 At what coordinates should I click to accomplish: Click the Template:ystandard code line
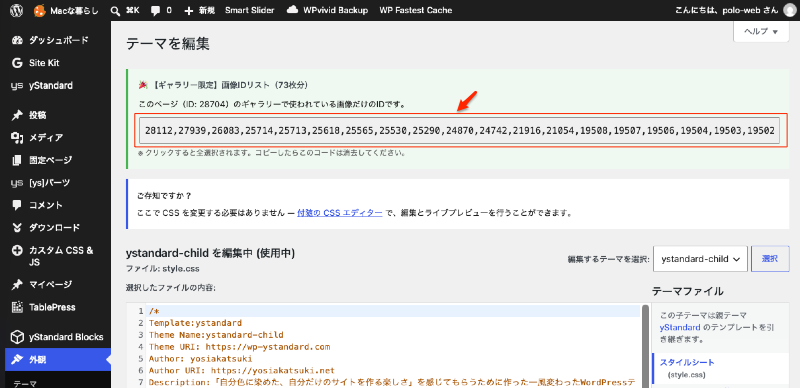(x=195, y=323)
